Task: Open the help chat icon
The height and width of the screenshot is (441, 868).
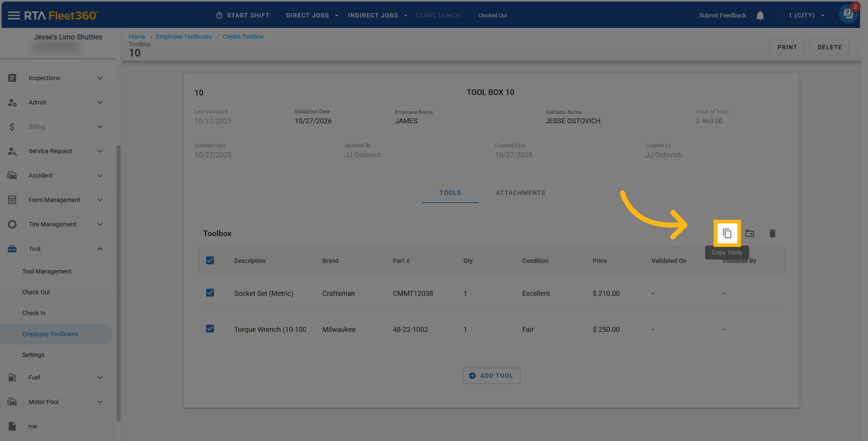Action: pos(848,14)
